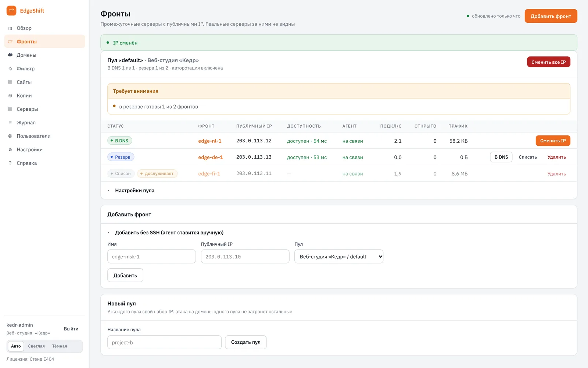Image resolution: width=588 pixels, height=368 pixels.
Task: Open edge-fi-1 front link
Action: click(209, 174)
